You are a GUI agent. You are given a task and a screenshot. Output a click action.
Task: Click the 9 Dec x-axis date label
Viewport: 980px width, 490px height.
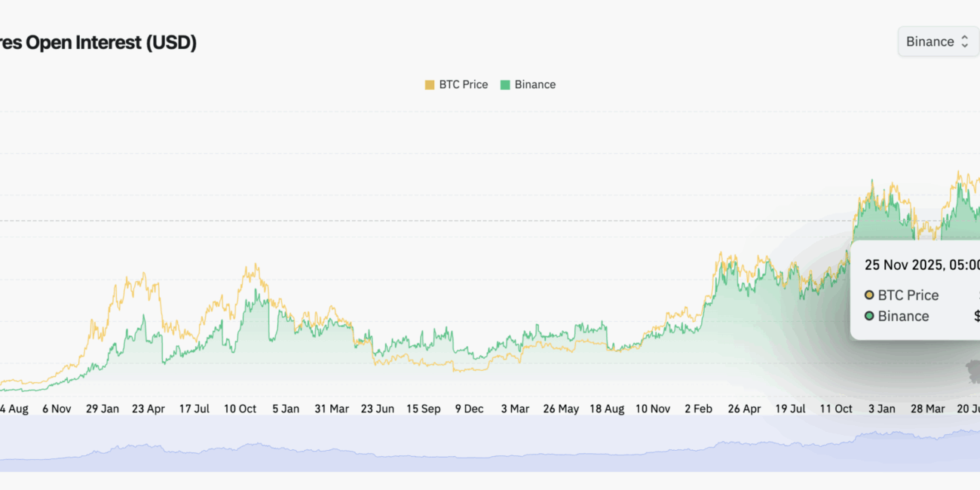point(469,409)
